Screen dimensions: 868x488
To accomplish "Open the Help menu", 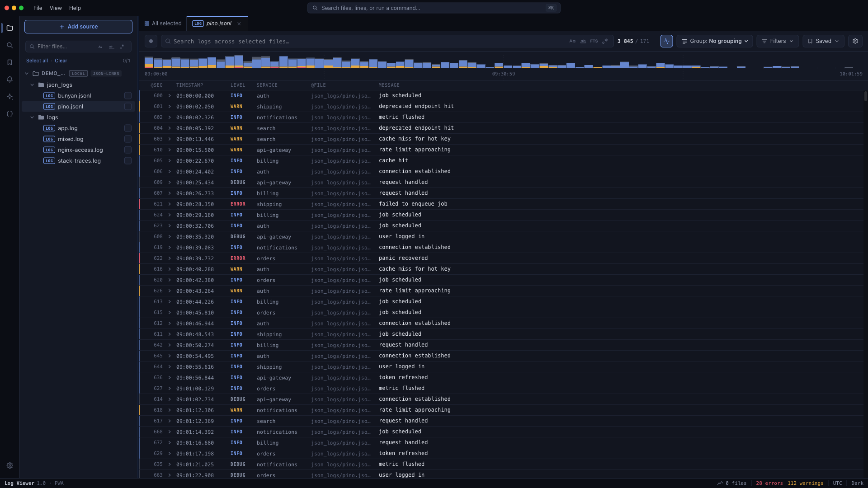I will [75, 8].
